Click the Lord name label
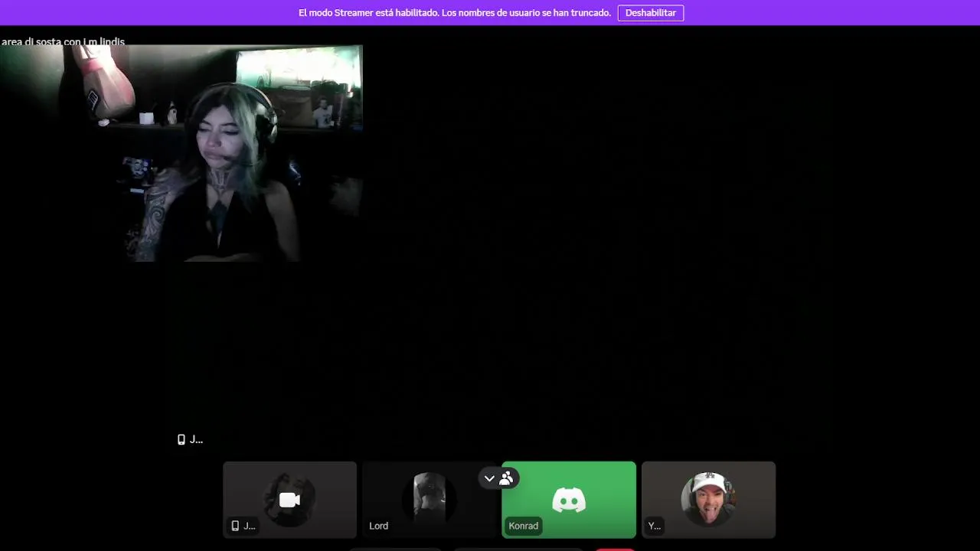 tap(378, 526)
